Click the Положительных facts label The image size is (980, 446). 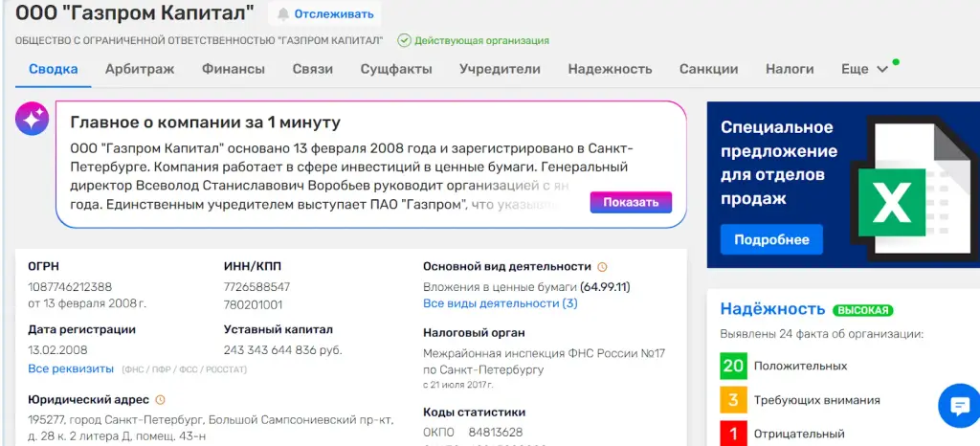point(801,366)
